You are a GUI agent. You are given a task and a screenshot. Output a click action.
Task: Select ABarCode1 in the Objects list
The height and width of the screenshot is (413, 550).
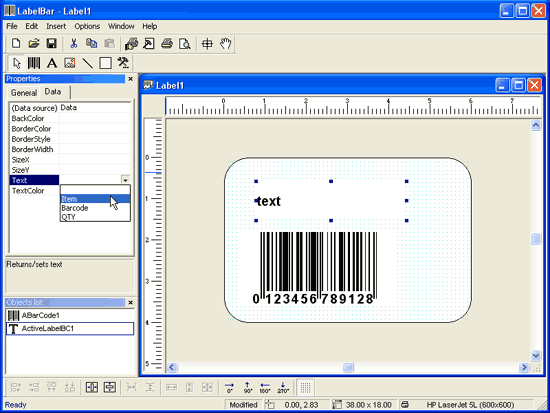coord(70,315)
